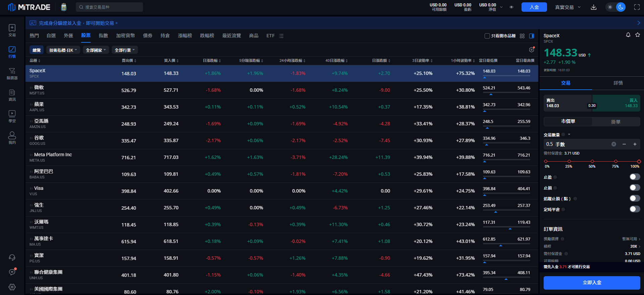This screenshot has width=644, height=295.
Task: Add SpaceX to favorites star
Action: click(x=638, y=35)
